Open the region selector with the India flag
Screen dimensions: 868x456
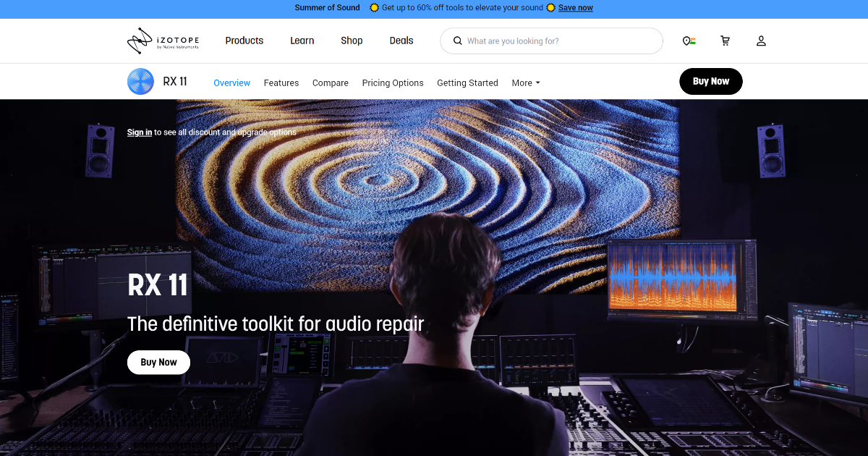(x=689, y=41)
